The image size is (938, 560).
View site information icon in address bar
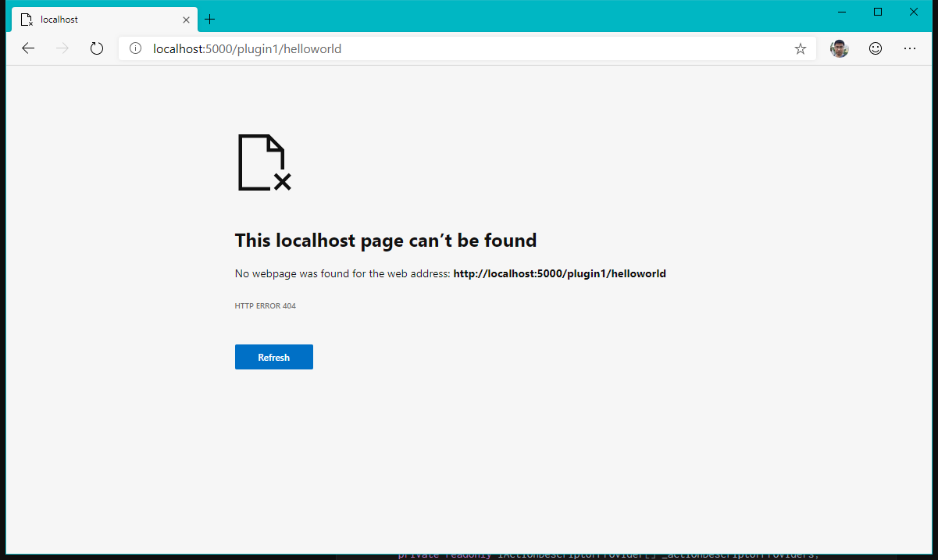(135, 48)
